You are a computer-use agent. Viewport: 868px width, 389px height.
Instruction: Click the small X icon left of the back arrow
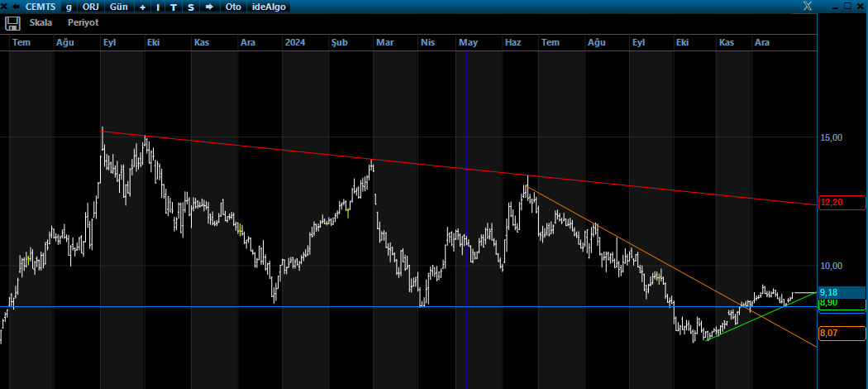4,7
